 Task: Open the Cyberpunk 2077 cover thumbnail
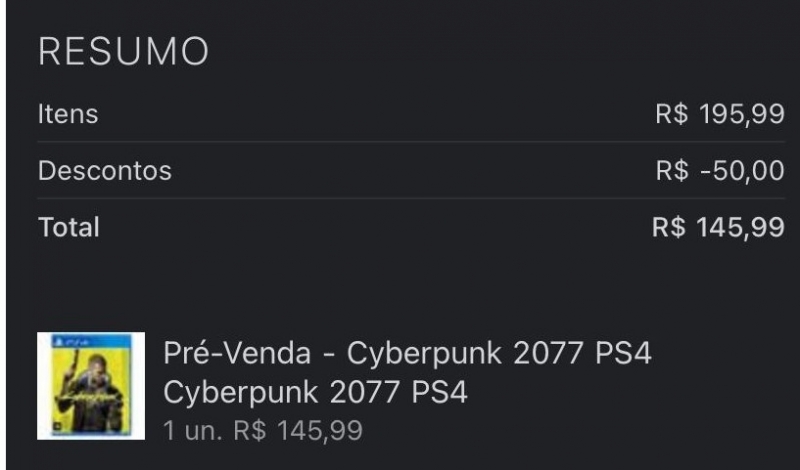(91, 386)
